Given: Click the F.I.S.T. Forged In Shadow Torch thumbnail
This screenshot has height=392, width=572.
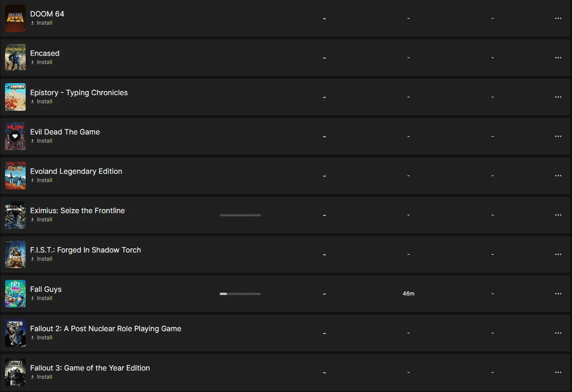Looking at the screenshot, I should click(15, 254).
